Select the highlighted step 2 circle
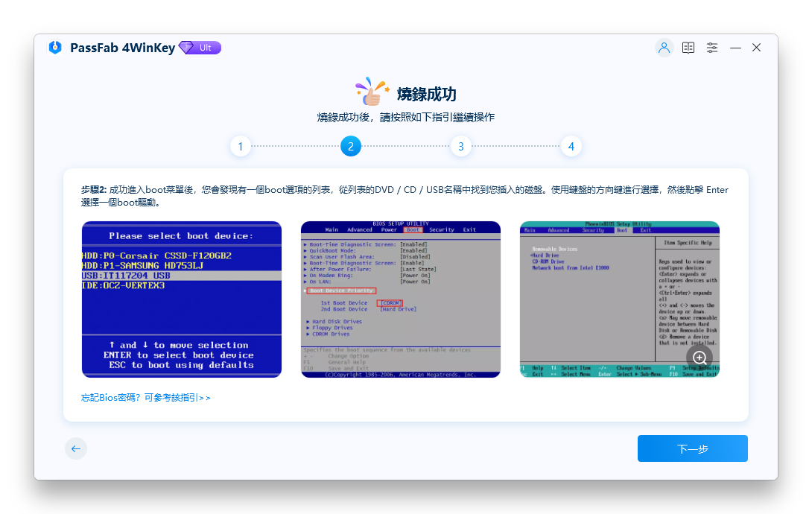The image size is (812, 514). [x=351, y=146]
